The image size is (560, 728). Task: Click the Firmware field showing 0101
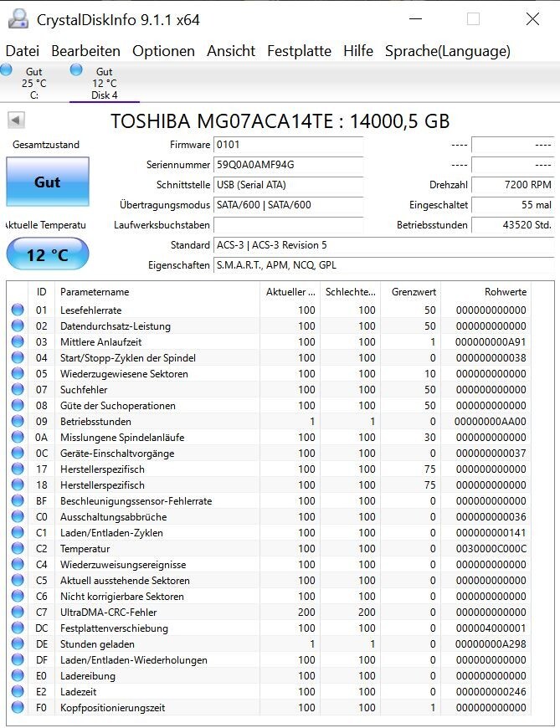tap(288, 145)
